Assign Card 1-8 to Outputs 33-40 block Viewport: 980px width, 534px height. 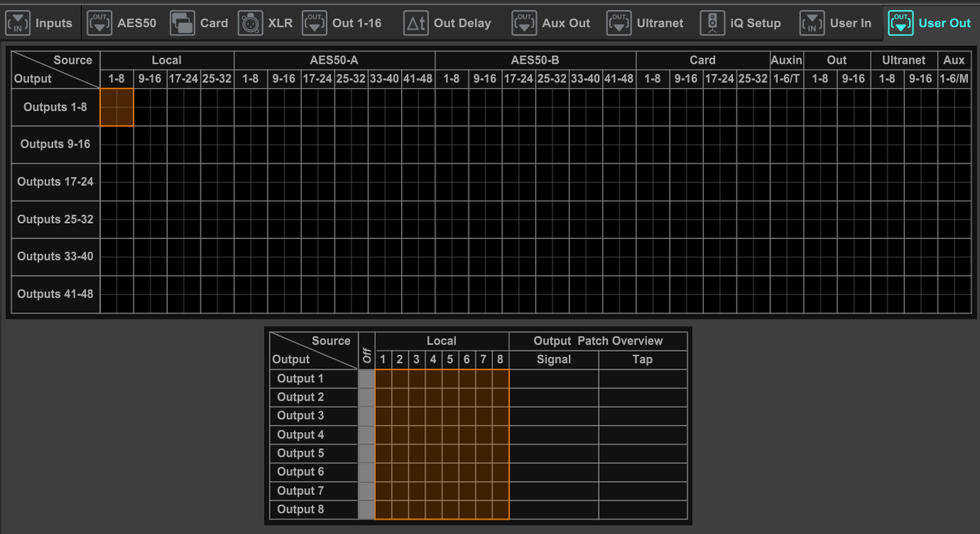652,256
